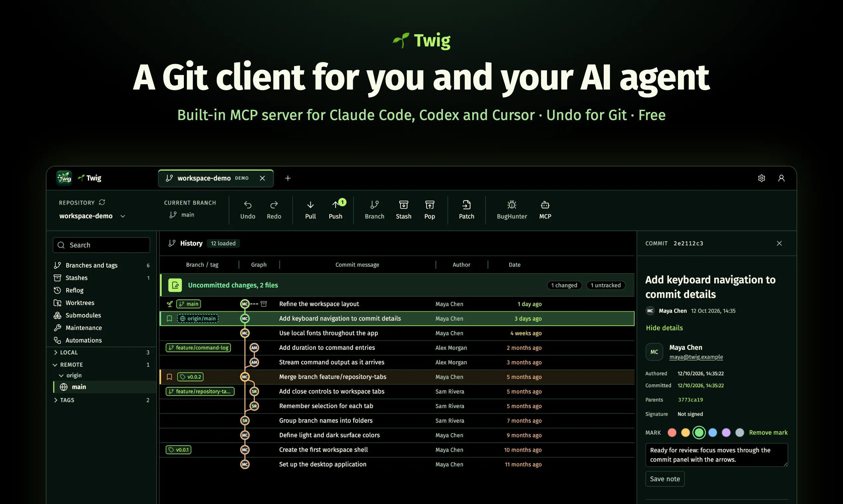This screenshot has height=504, width=843.
Task: Open the Submodules sidebar item
Action: coord(102,315)
